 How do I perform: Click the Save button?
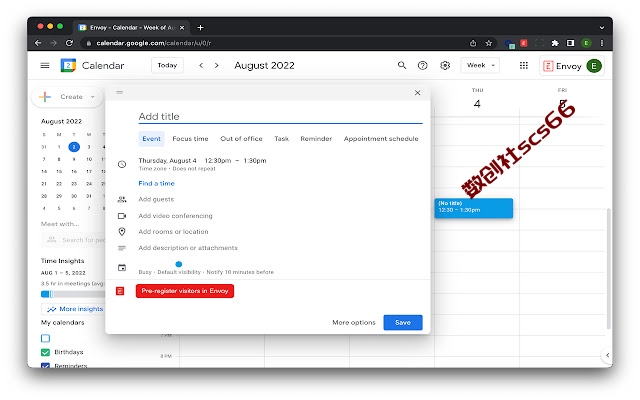click(403, 322)
